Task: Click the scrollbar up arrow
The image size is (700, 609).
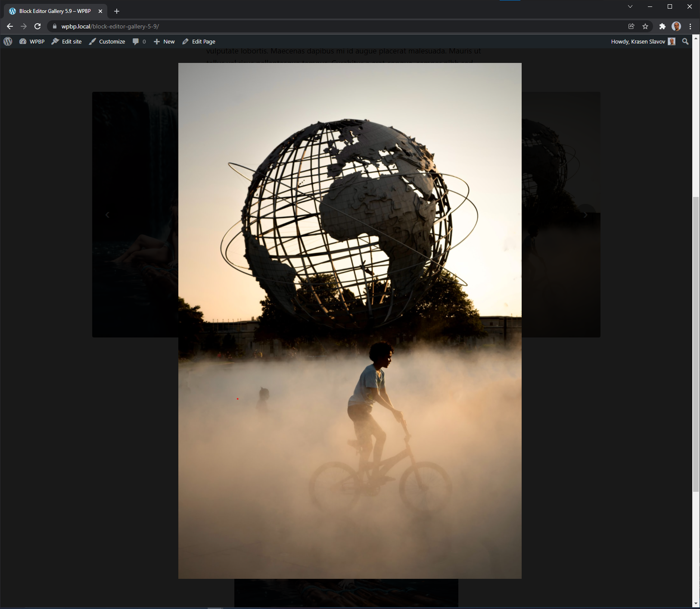Action: (x=696, y=38)
